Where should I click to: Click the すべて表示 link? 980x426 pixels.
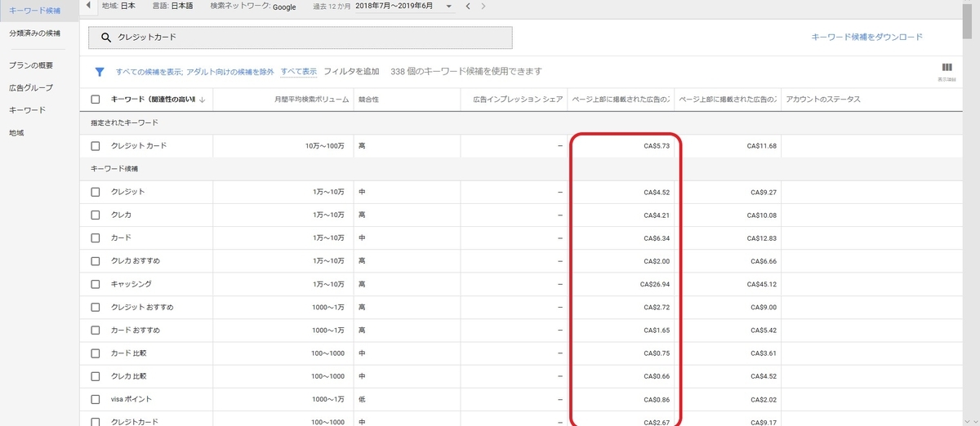coord(298,72)
